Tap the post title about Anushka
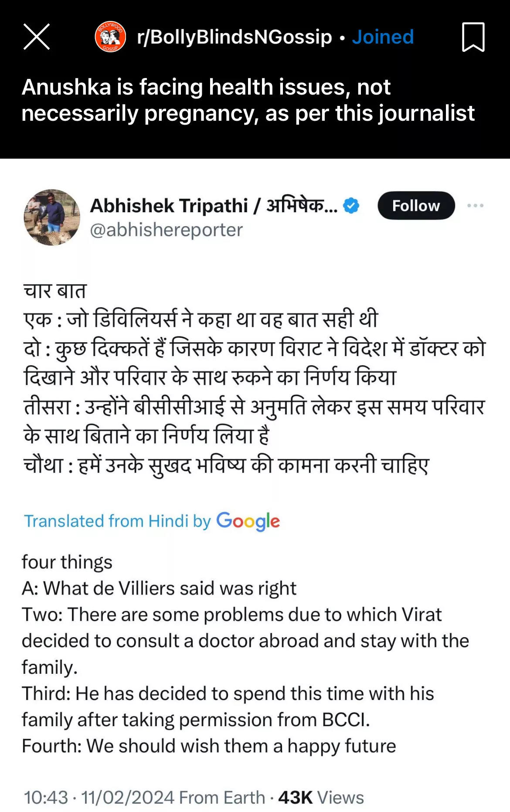This screenshot has width=510, height=812. pyautogui.click(x=248, y=100)
